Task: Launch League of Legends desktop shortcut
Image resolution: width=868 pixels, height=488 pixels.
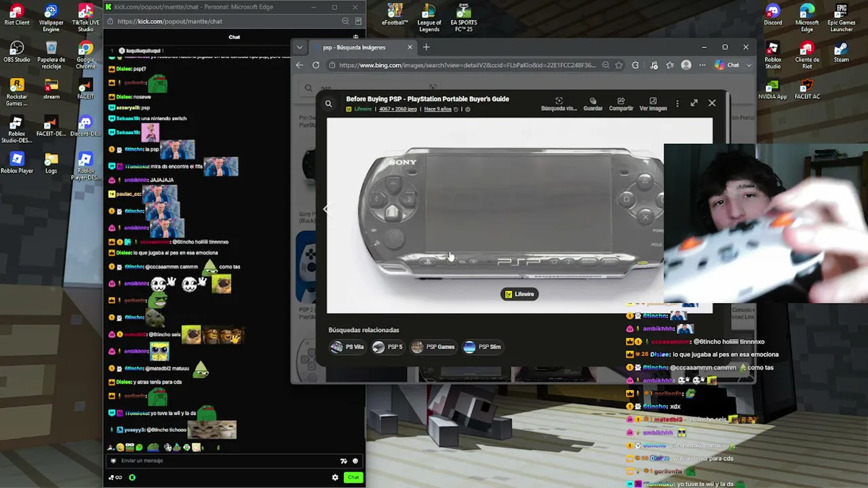Action: (429, 18)
